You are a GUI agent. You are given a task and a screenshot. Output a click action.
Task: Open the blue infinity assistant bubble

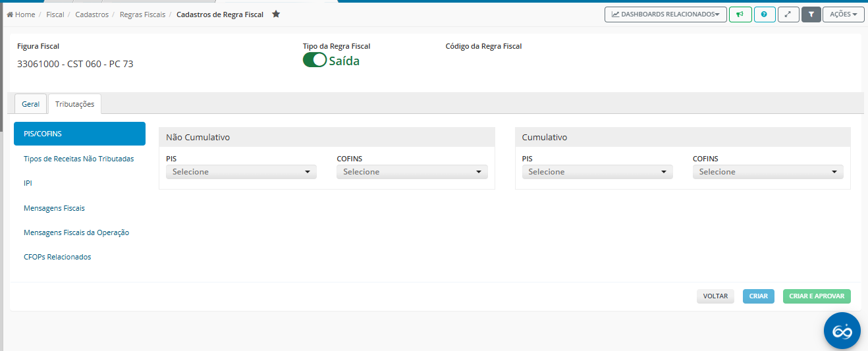coord(842,331)
